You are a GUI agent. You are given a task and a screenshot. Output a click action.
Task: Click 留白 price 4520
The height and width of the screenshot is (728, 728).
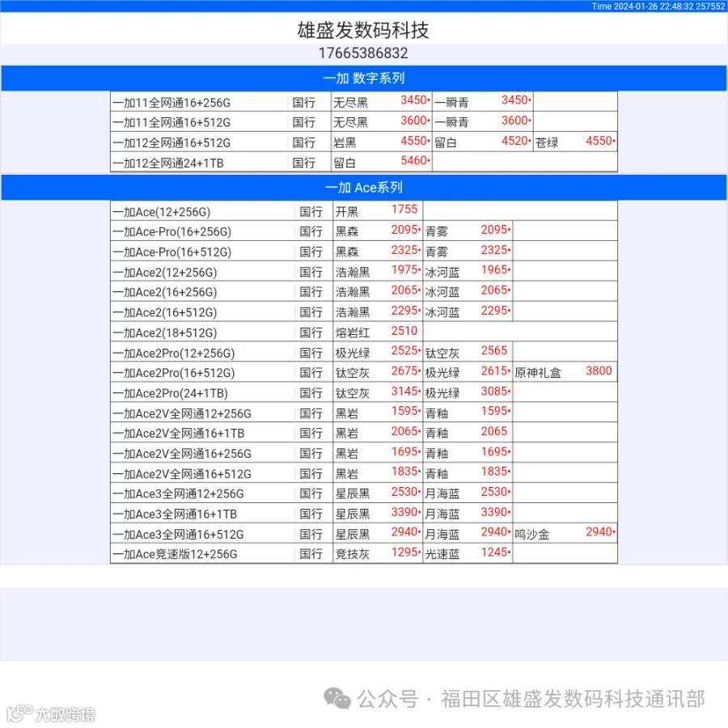515,141
